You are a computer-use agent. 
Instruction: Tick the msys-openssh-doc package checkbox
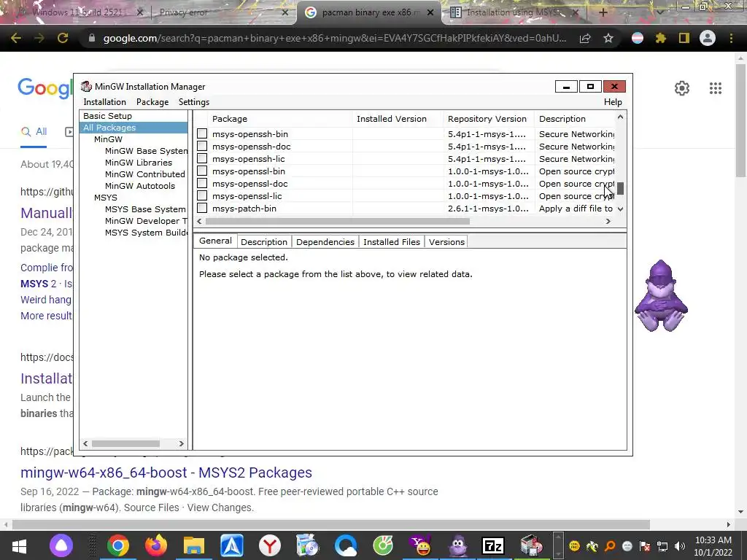point(202,146)
